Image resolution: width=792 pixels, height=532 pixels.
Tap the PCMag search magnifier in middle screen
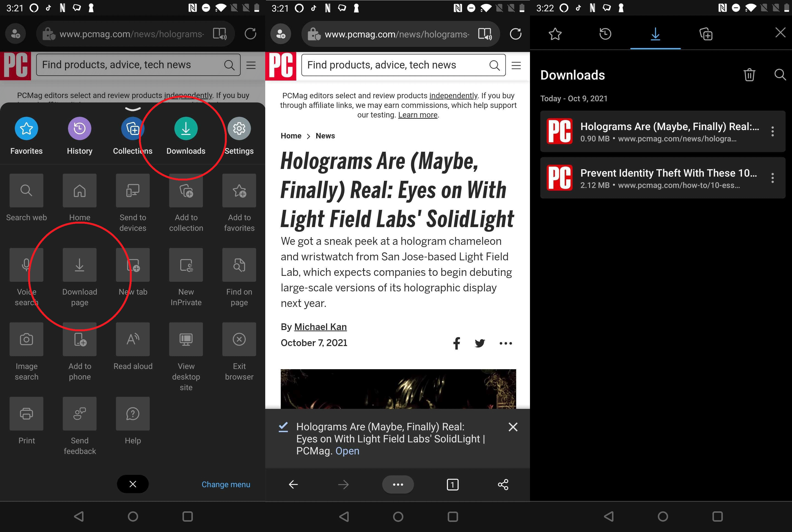(495, 65)
